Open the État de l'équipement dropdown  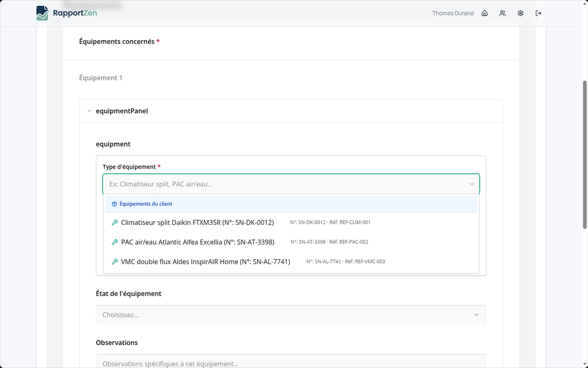(291, 315)
